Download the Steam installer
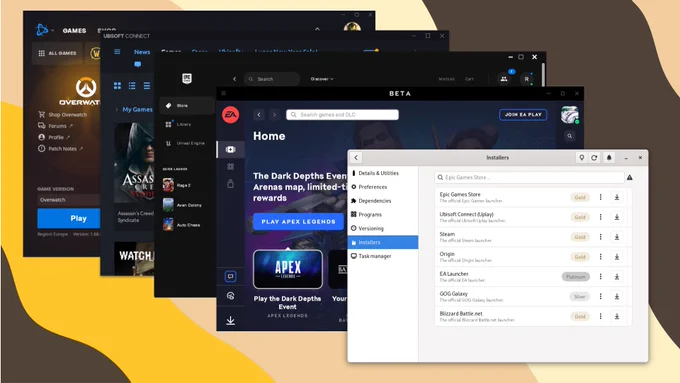Screen dimensions: 680x383 tap(617, 237)
